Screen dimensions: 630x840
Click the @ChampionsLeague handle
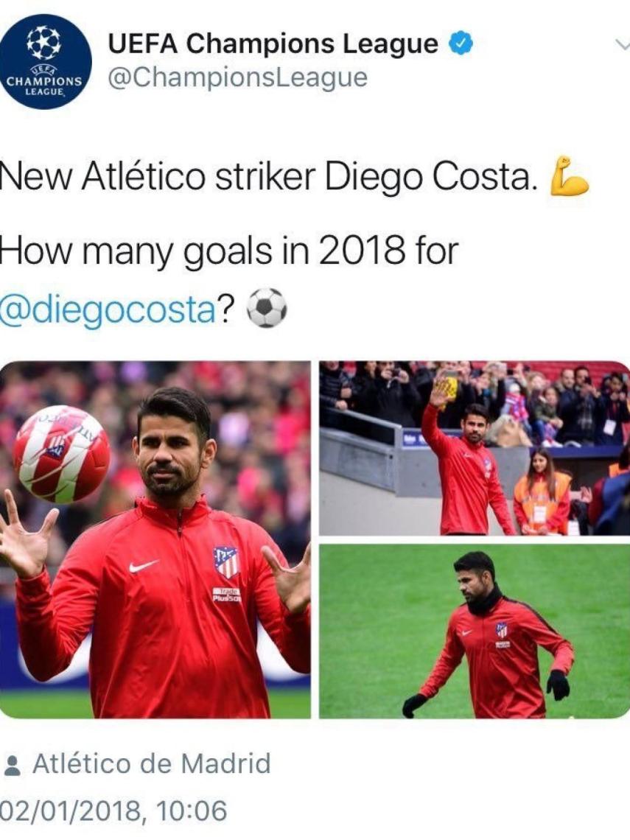point(238,77)
